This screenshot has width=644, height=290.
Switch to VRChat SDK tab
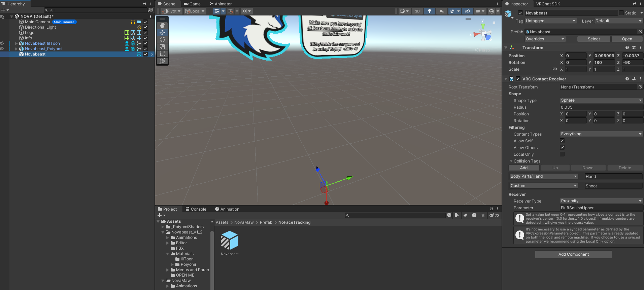[548, 4]
